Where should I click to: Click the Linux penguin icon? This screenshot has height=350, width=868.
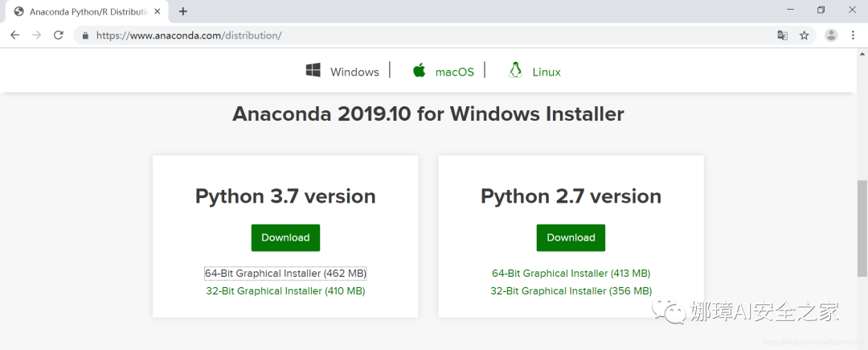(x=515, y=70)
